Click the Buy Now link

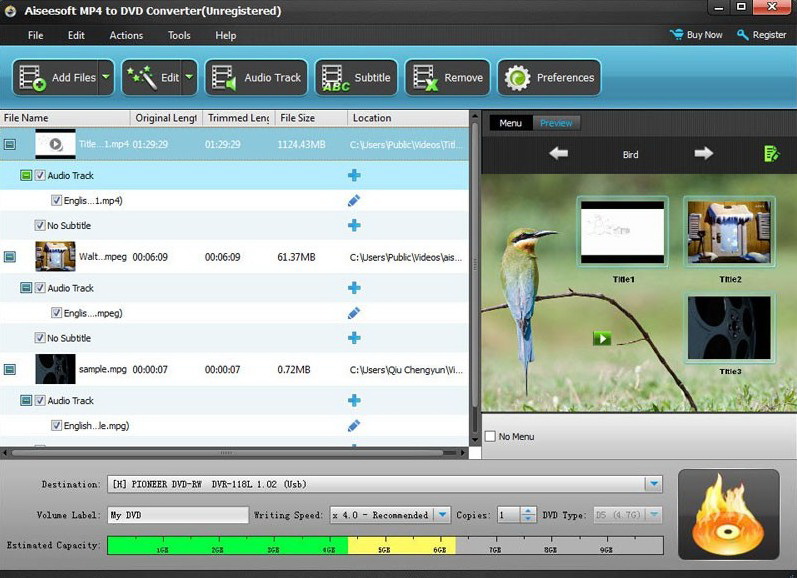pyautogui.click(x=696, y=35)
